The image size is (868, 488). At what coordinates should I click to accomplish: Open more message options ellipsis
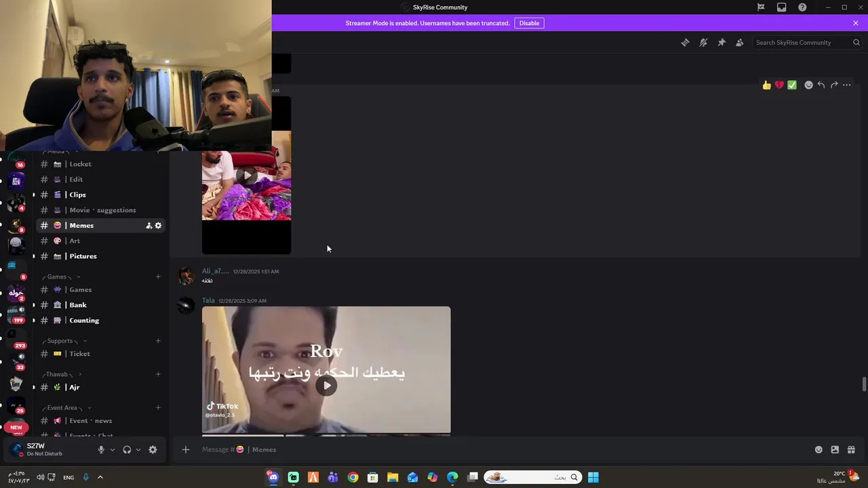tap(847, 85)
